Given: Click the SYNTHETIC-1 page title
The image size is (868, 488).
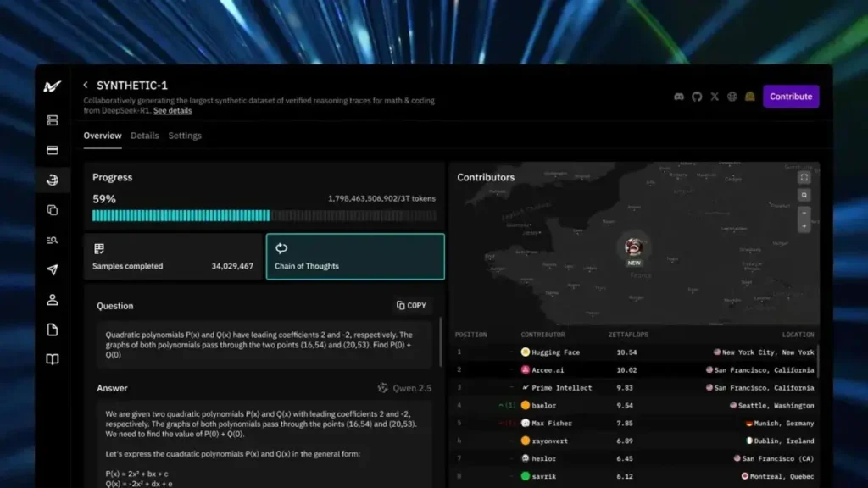Looking at the screenshot, I should 131,86.
